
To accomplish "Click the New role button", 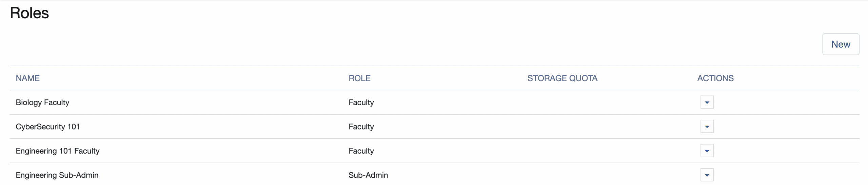I will (x=840, y=44).
